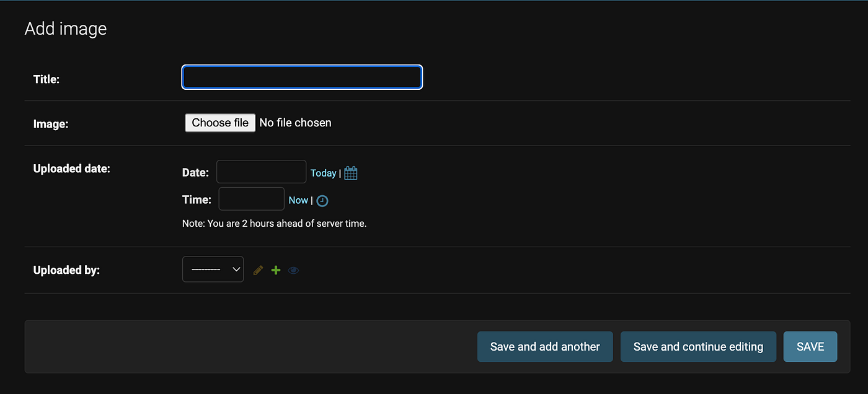Screen dimensions: 868x394
Task: Click Save and continue editing
Action: [698, 346]
